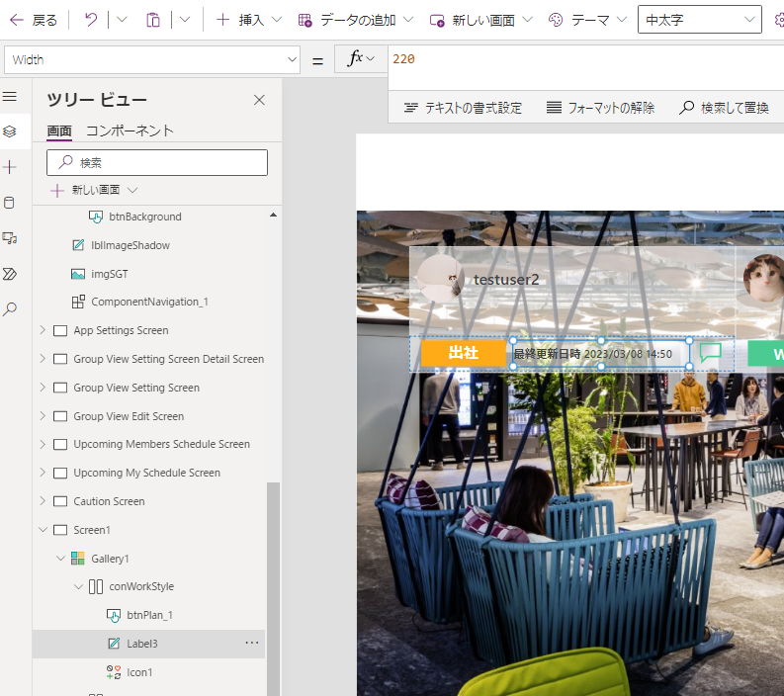
Task: Select btnBackground in the tree
Action: click(145, 217)
